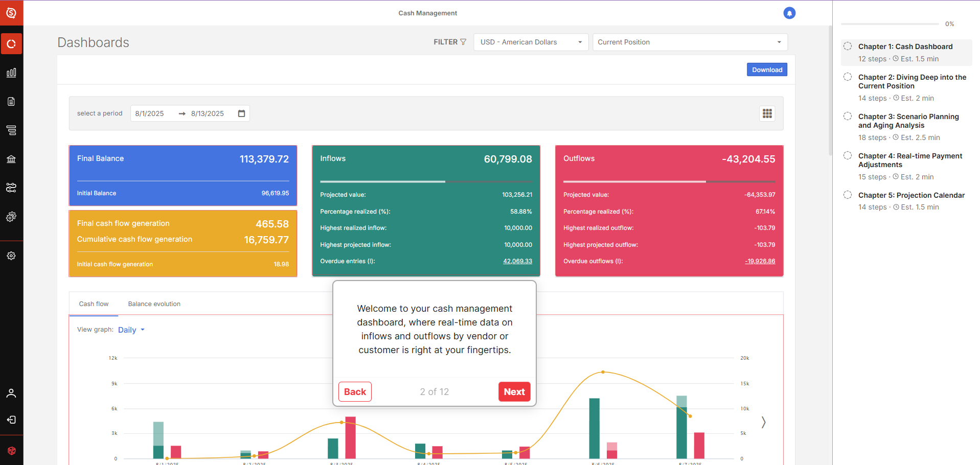Viewport: 980px width, 465px height.
Task: Open the calendar date picker icon
Action: click(x=242, y=113)
